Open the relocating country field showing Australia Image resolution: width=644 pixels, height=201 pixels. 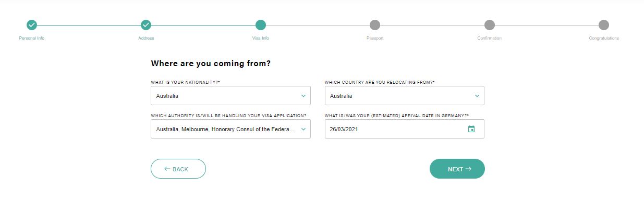point(404,96)
